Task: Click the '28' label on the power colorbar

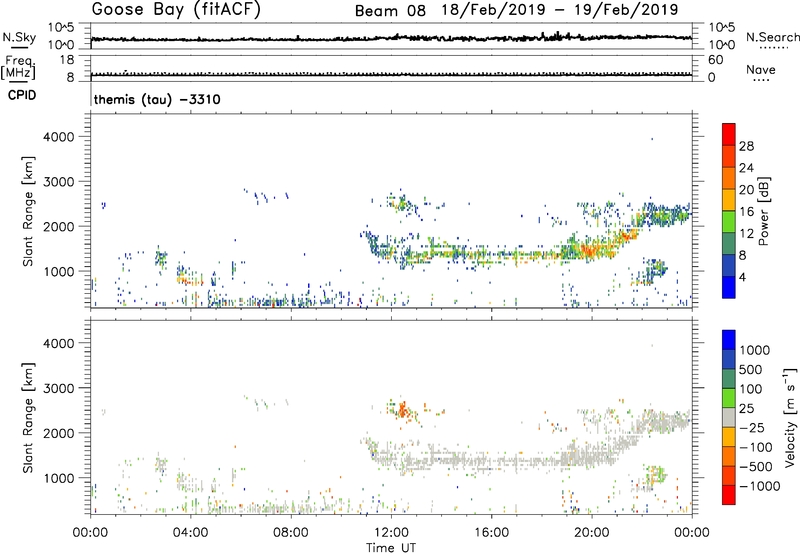Action: (746, 146)
